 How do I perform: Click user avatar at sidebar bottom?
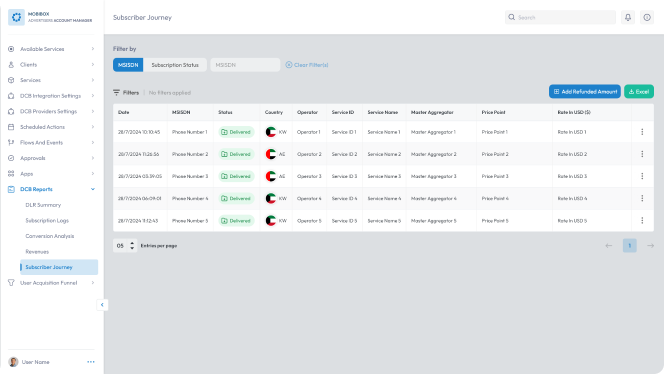tap(14, 362)
